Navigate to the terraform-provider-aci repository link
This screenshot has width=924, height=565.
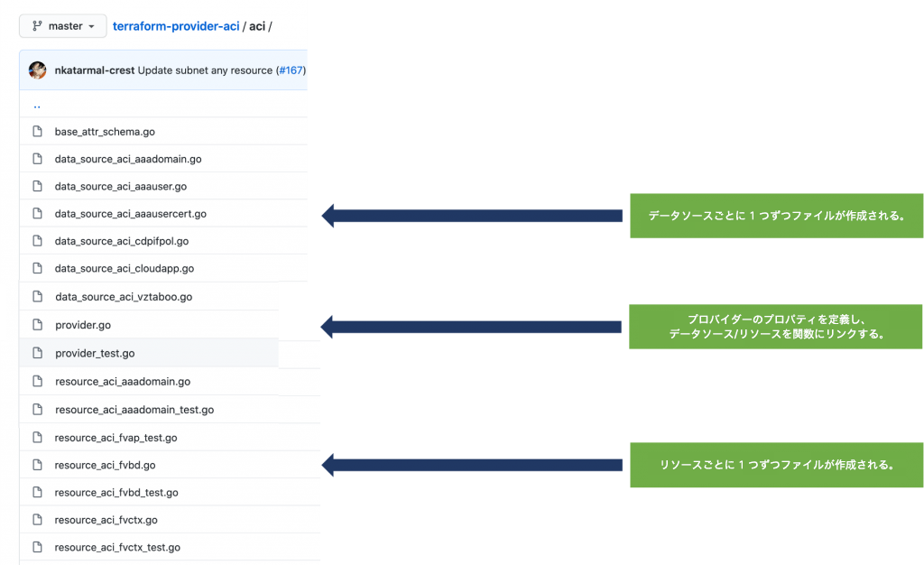[174, 26]
